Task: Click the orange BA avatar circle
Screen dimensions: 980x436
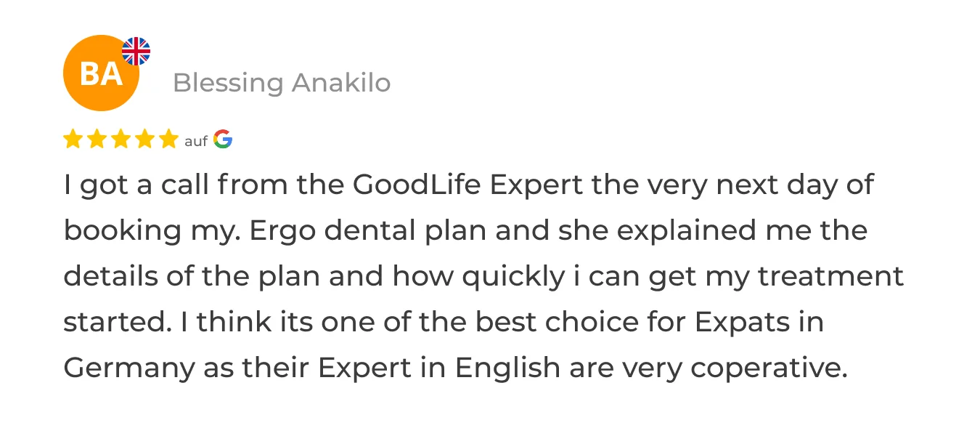Action: coord(102,73)
